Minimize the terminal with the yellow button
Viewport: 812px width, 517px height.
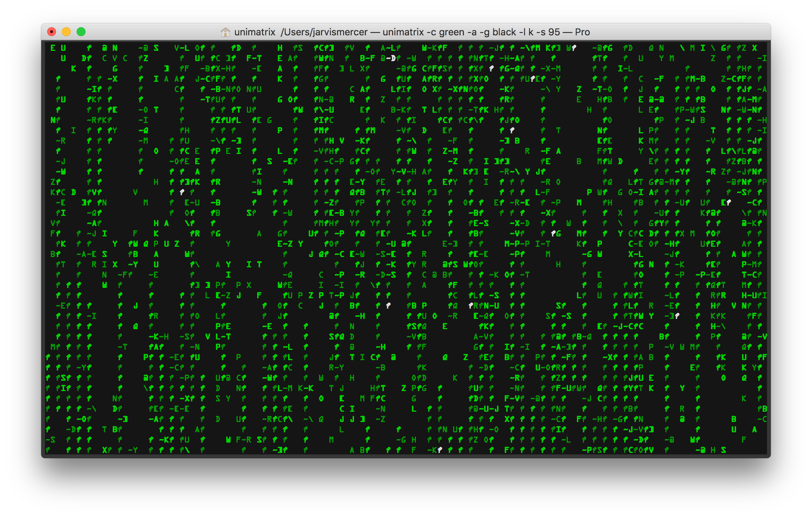[66, 32]
